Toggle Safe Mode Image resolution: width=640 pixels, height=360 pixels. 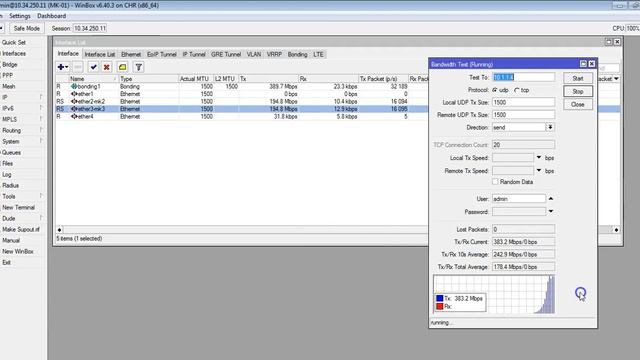(x=27, y=29)
